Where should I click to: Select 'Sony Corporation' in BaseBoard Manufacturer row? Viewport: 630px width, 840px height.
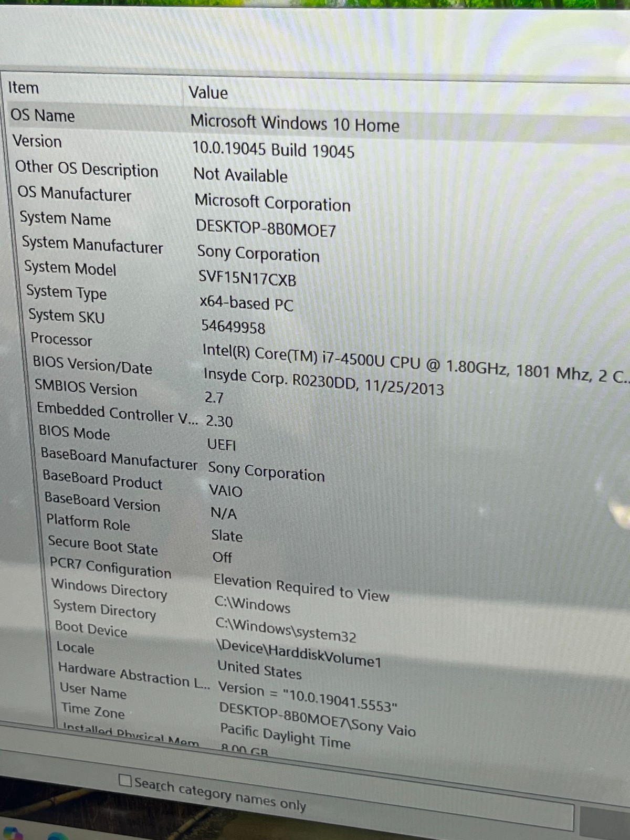266,471
